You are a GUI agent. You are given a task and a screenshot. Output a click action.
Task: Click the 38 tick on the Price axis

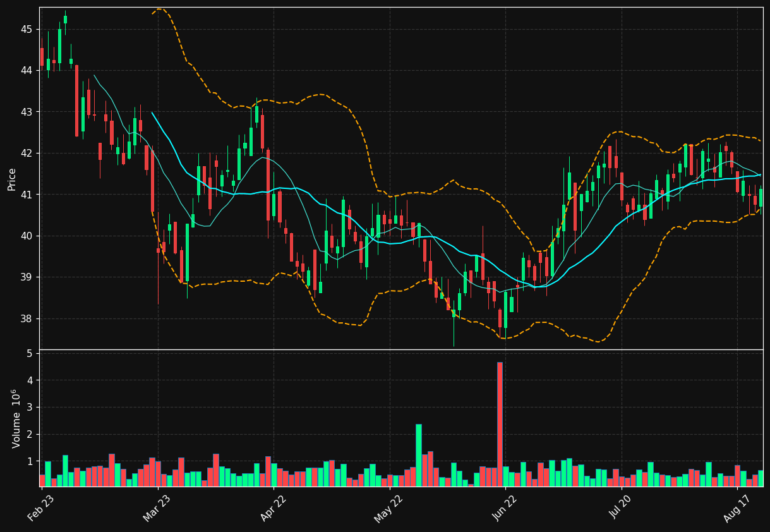[27, 318]
